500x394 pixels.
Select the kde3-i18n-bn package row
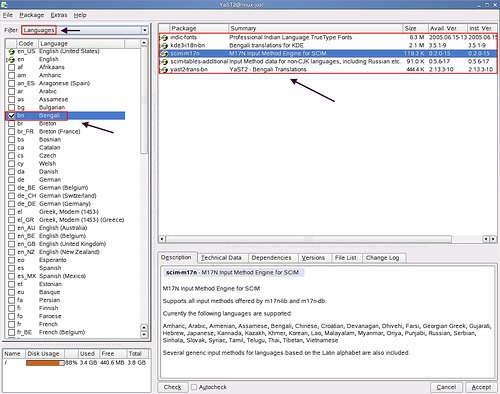pyautogui.click(x=328, y=45)
